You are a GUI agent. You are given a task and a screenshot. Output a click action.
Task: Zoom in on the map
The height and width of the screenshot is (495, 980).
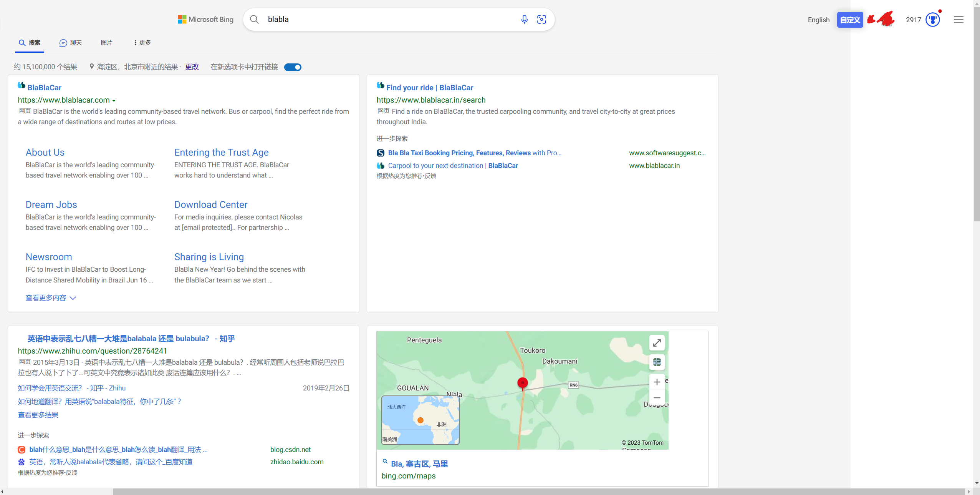pyautogui.click(x=657, y=382)
